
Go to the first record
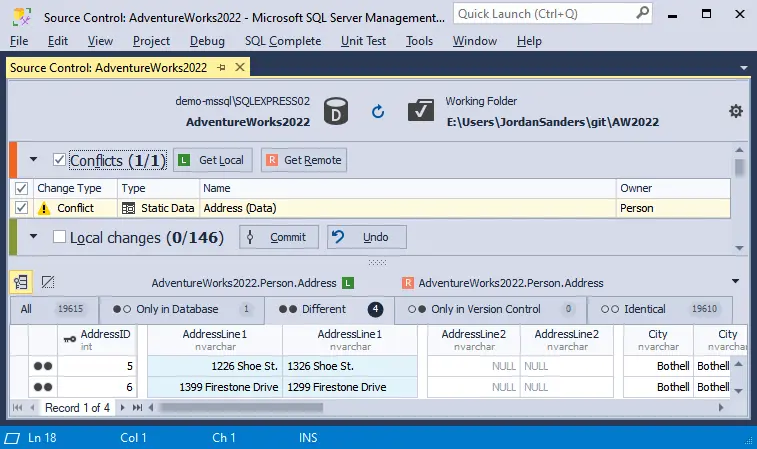[17, 407]
